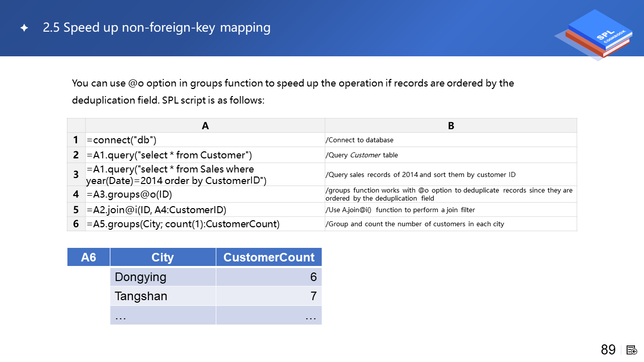Click the star icon before the slide title
The image size is (644, 362).
[x=24, y=28]
